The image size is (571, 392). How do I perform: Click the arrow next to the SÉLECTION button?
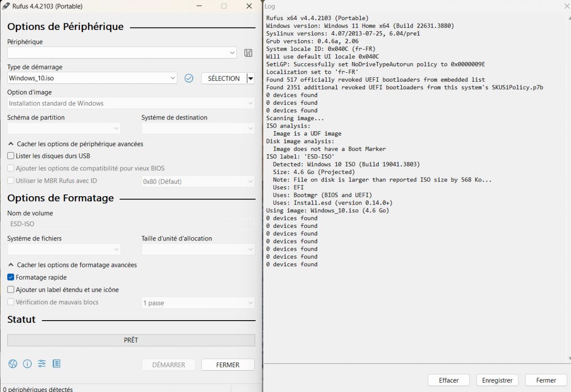tap(251, 78)
